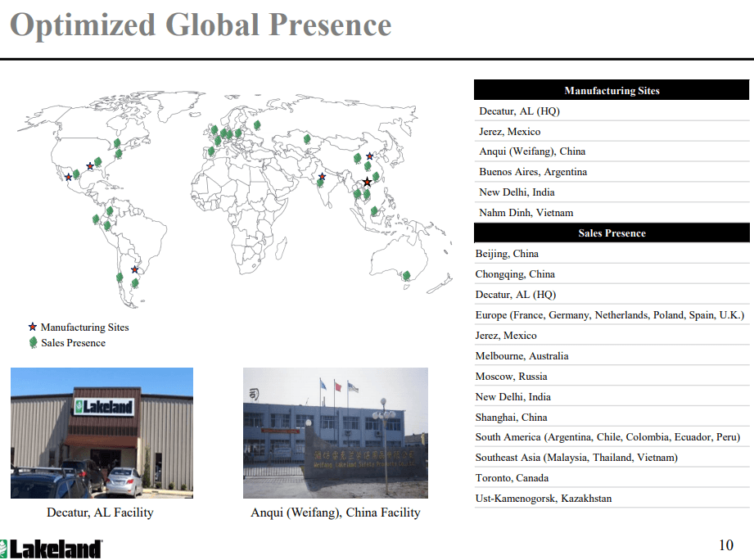Select 'Decatur, AL (HQ)' under Sales Presence

click(612, 294)
